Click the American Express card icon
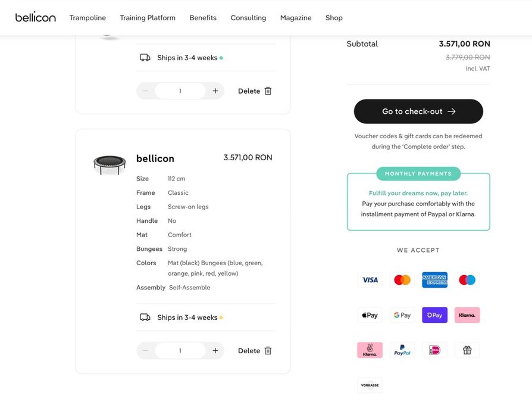 pyautogui.click(x=434, y=280)
